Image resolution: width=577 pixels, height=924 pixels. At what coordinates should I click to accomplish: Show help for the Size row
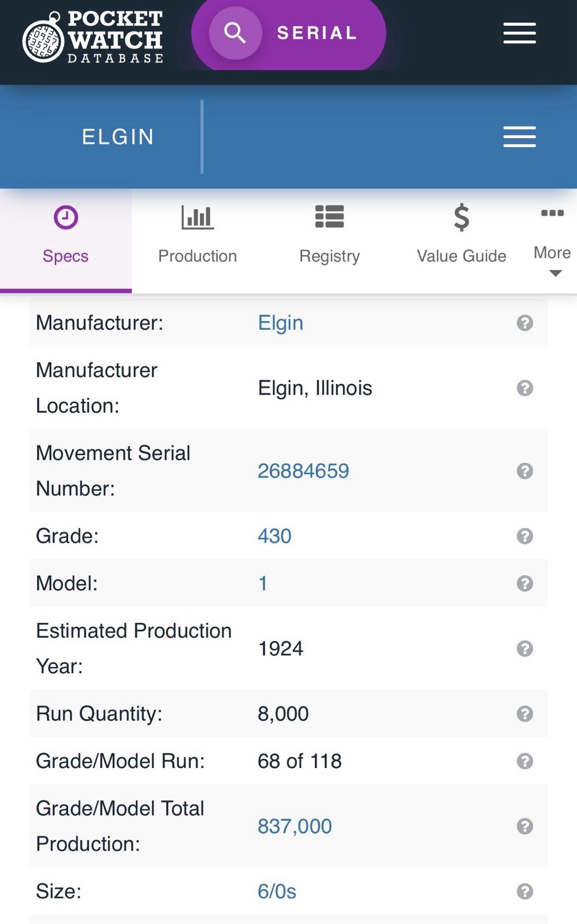[524, 892]
